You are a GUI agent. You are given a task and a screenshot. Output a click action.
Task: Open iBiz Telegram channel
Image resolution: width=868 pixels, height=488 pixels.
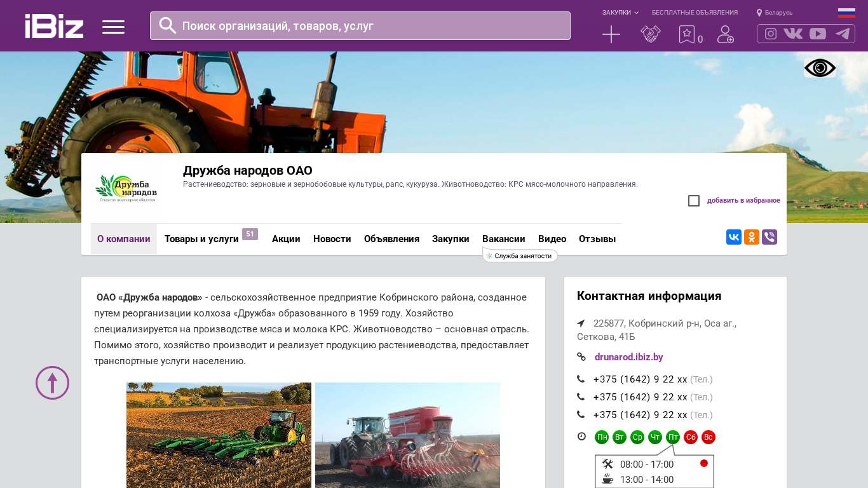[x=843, y=34]
